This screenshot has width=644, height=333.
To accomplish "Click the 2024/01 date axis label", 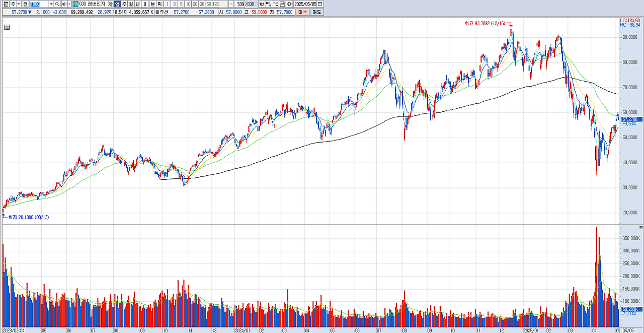I will (x=243, y=330).
